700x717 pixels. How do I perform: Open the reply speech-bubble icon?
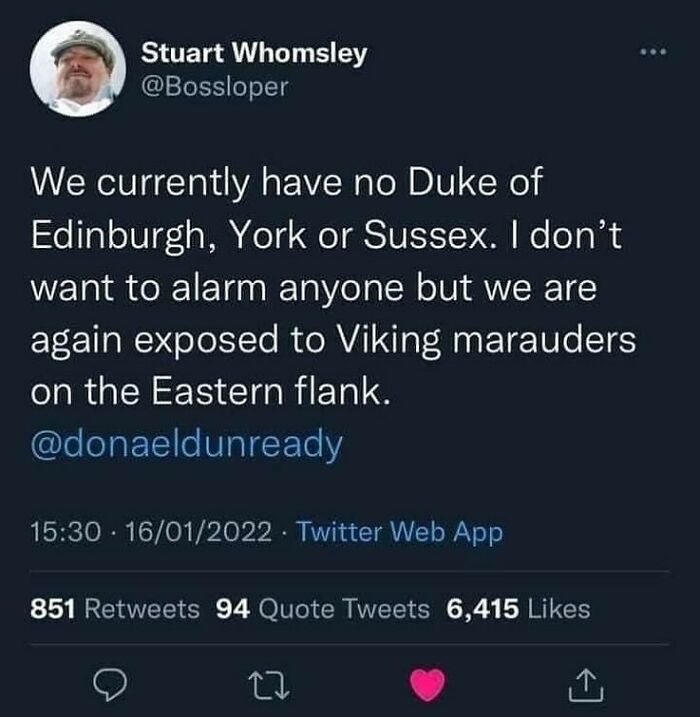pos(110,685)
